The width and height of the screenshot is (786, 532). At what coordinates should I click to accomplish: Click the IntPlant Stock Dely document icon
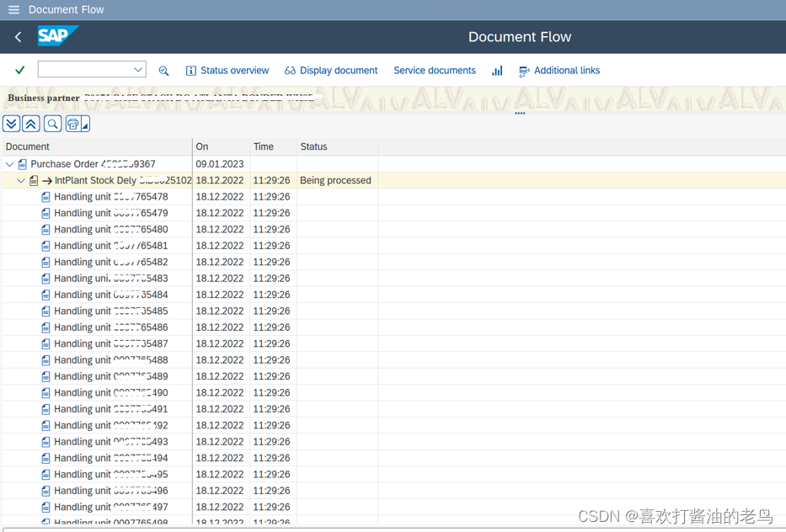point(34,180)
